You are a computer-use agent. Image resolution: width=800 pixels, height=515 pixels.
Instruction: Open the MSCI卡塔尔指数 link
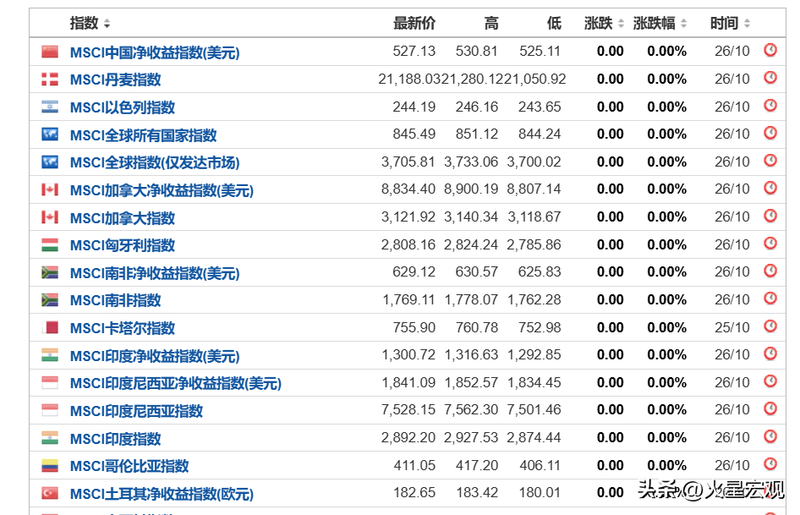(x=122, y=328)
